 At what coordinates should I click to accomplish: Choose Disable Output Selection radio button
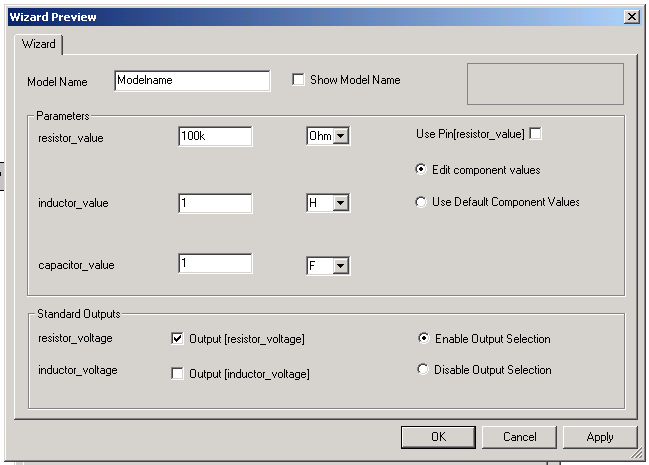(x=424, y=370)
